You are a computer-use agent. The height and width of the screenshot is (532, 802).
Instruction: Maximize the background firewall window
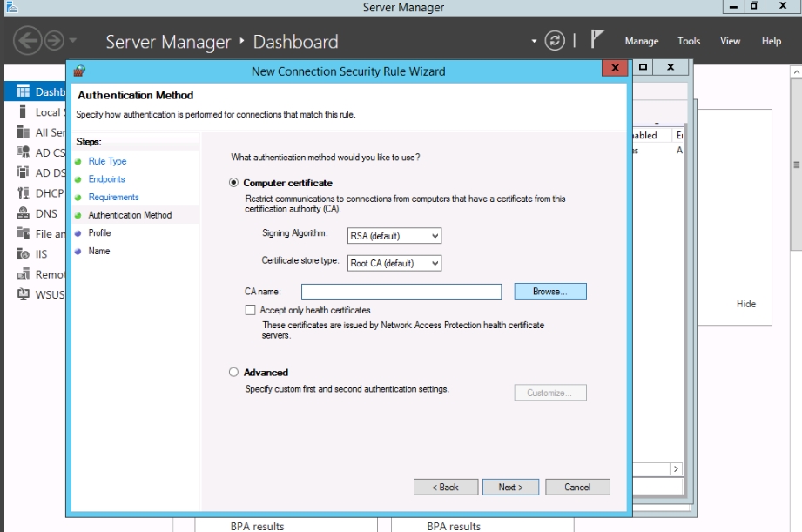[643, 67]
